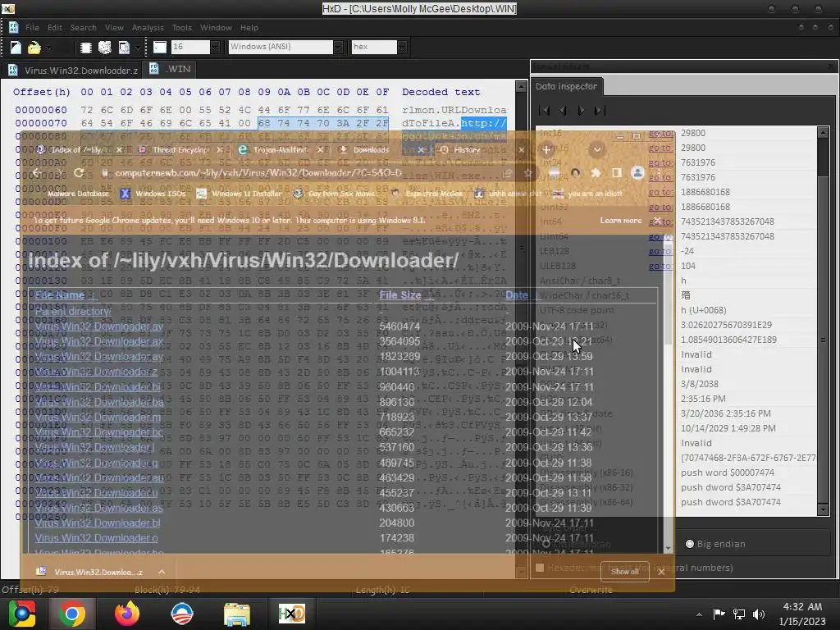Launch Firefox from the taskbar
The height and width of the screenshot is (630, 840).
[127, 614]
